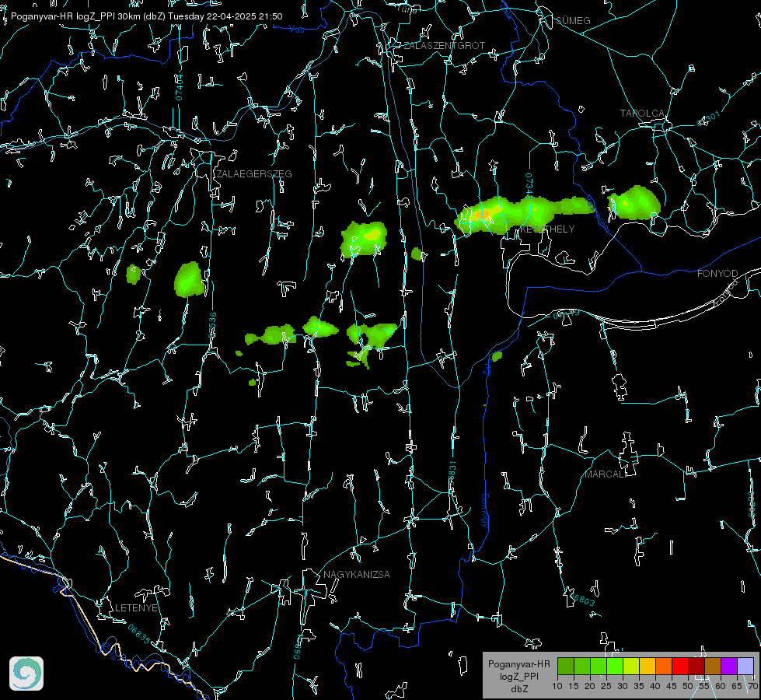Image resolution: width=761 pixels, height=700 pixels.
Task: Select the 35-40 dBZ yellow legend swatch
Action: click(648, 666)
